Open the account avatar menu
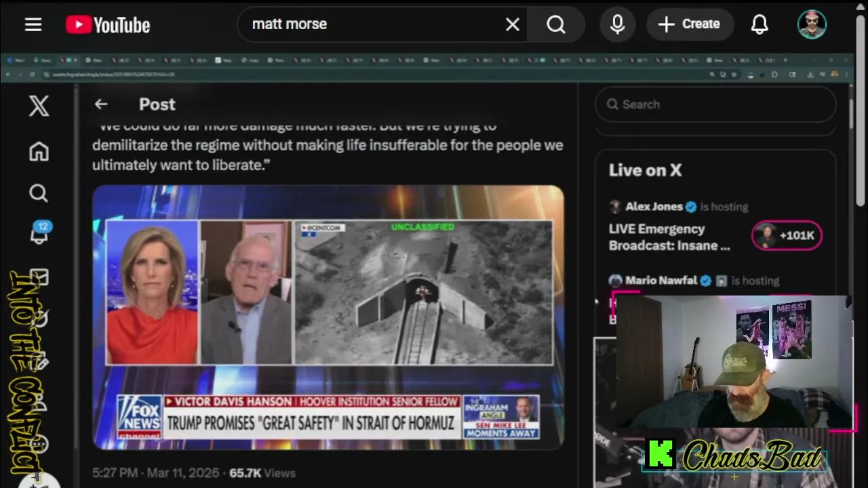 tap(812, 24)
